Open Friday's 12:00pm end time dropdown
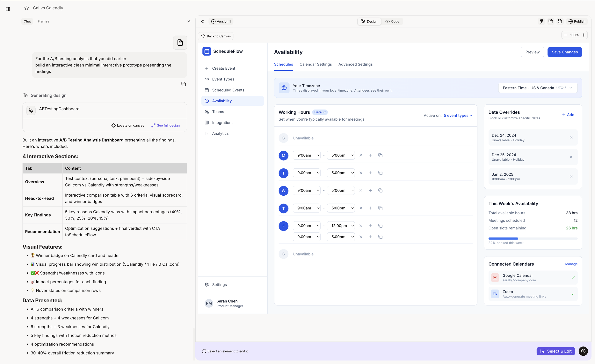The image size is (595, 364). tap(341, 226)
